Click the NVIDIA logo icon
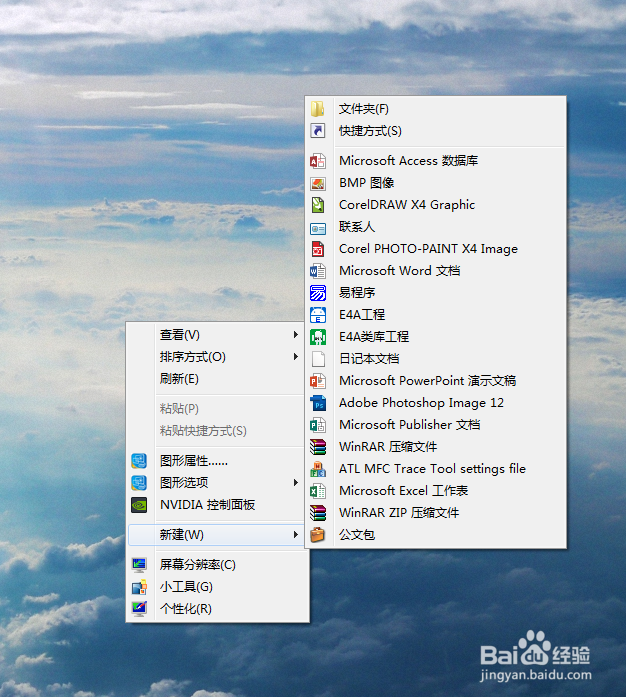The height and width of the screenshot is (697, 626). 139,505
